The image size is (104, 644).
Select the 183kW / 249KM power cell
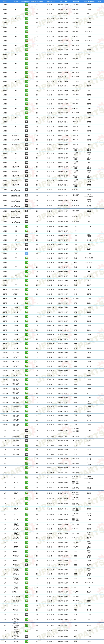tap(63, 240)
